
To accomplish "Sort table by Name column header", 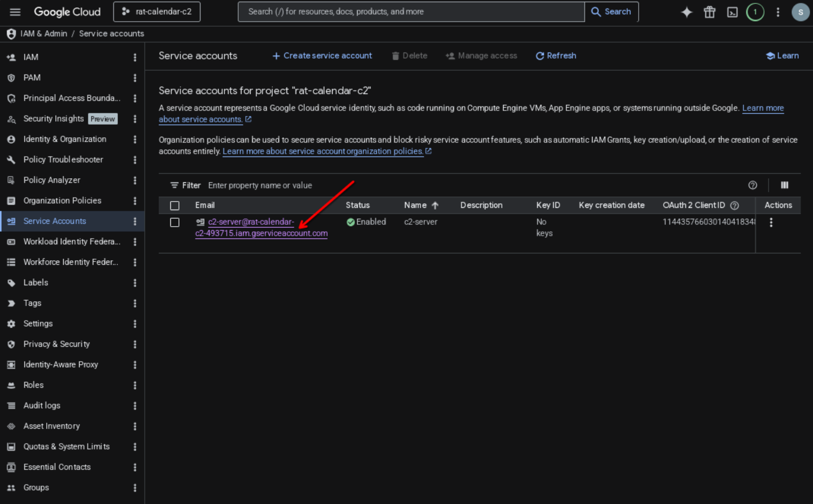I will 421,205.
